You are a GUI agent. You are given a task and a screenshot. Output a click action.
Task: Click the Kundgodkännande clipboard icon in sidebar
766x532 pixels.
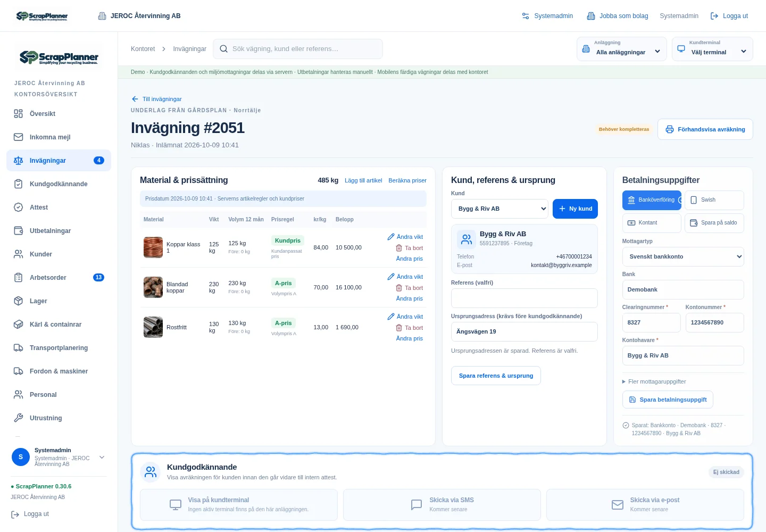(19, 184)
